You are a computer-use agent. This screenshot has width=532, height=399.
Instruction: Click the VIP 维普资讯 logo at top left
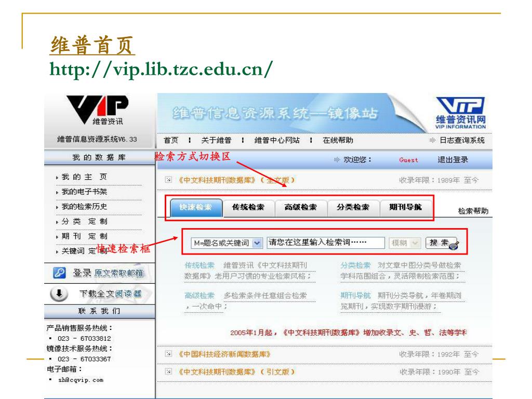pyautogui.click(x=97, y=110)
